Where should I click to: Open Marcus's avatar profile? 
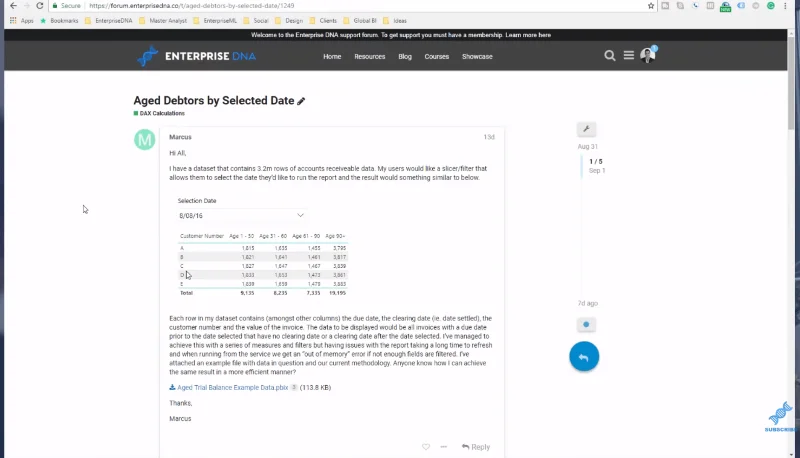(x=144, y=139)
